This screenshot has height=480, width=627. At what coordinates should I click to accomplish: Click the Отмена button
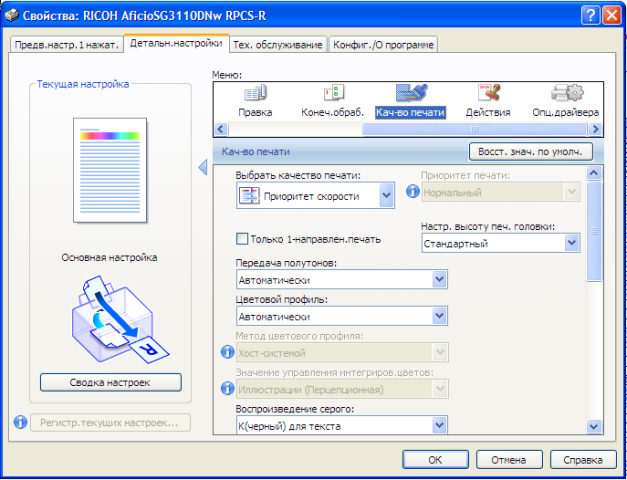509,460
